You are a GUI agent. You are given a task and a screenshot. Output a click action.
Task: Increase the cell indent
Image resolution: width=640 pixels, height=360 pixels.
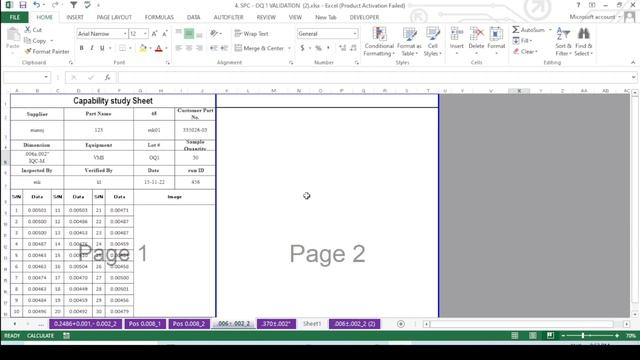click(x=224, y=48)
